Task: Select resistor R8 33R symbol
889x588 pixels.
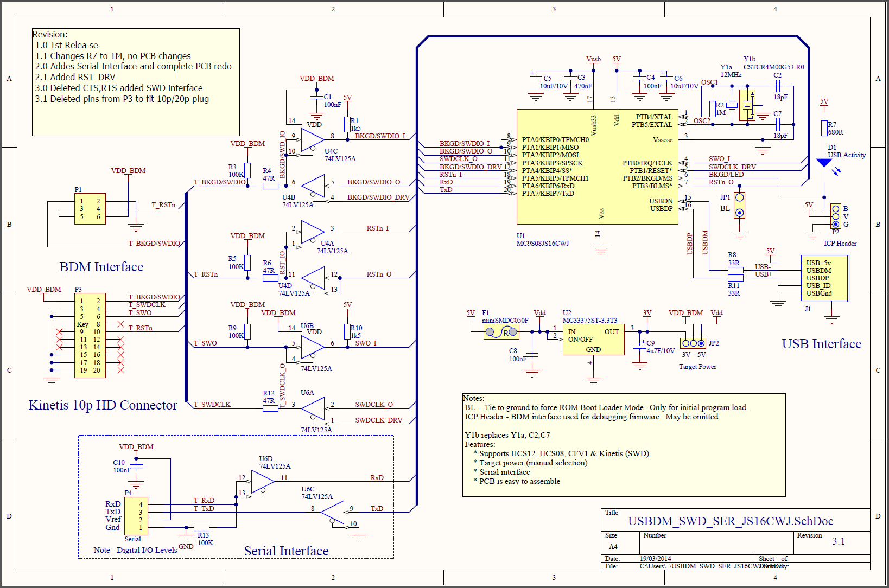Action: point(735,270)
